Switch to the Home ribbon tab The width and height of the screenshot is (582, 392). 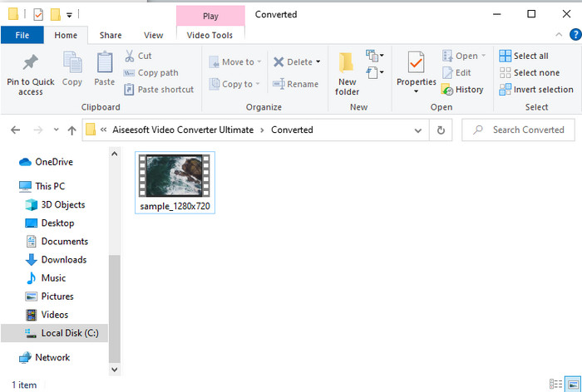point(66,35)
